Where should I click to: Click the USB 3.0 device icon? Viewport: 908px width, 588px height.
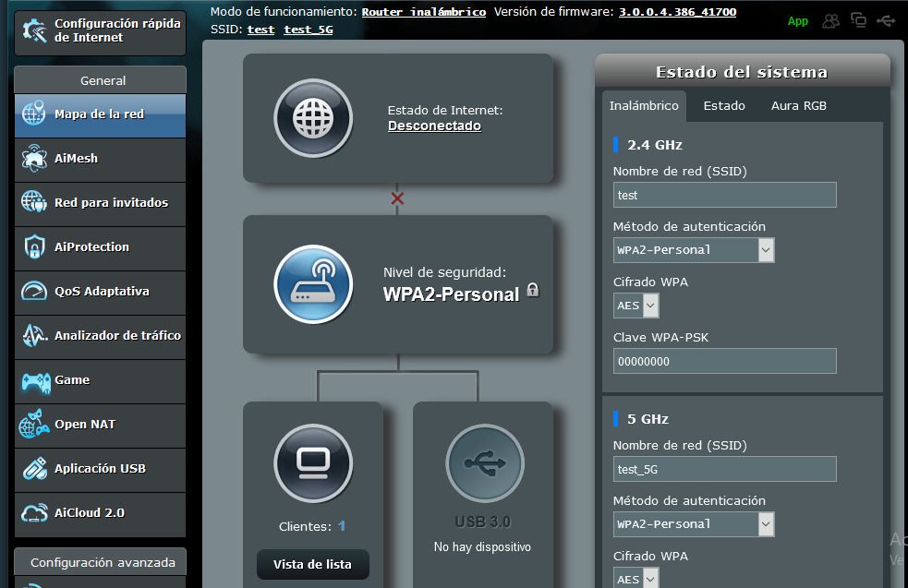[484, 462]
